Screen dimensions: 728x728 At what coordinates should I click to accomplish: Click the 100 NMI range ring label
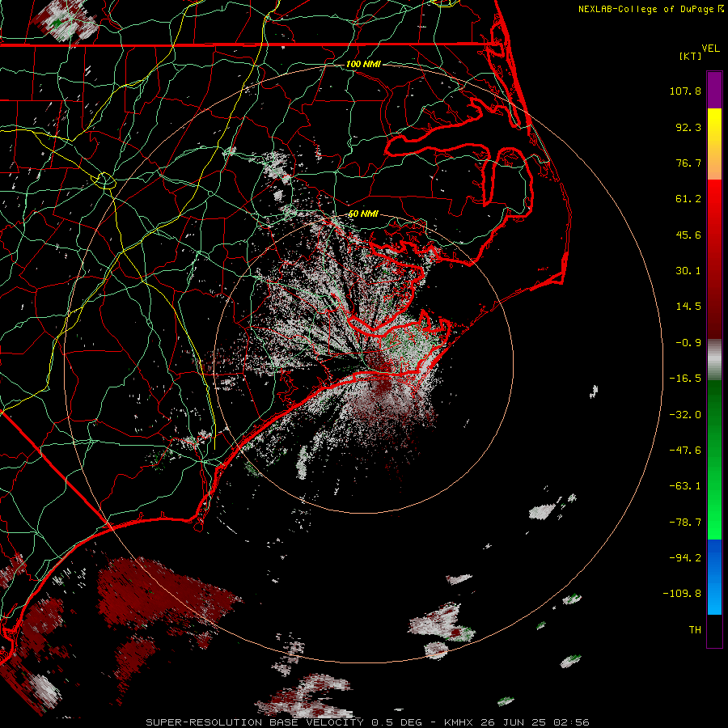click(363, 64)
